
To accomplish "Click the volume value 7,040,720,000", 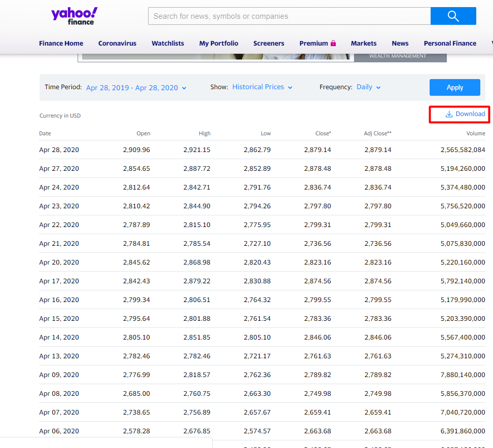I will point(463,413).
